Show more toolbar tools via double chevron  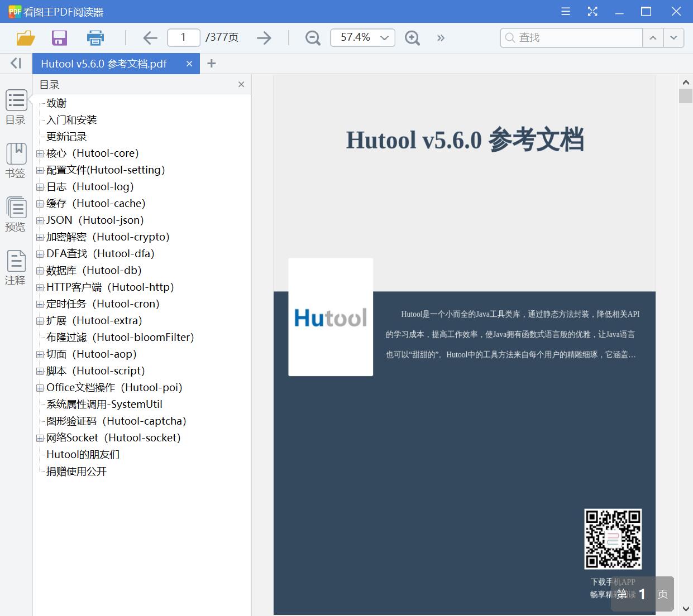441,38
